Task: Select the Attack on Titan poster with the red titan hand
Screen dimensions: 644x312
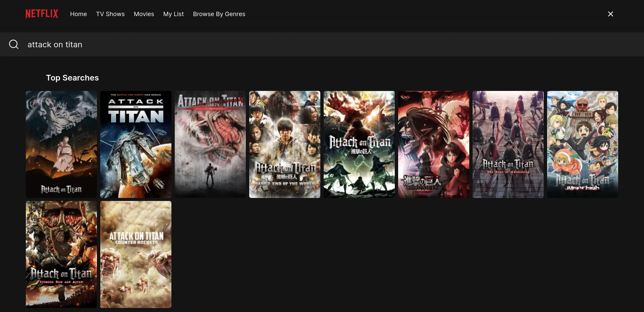Action: click(359, 144)
